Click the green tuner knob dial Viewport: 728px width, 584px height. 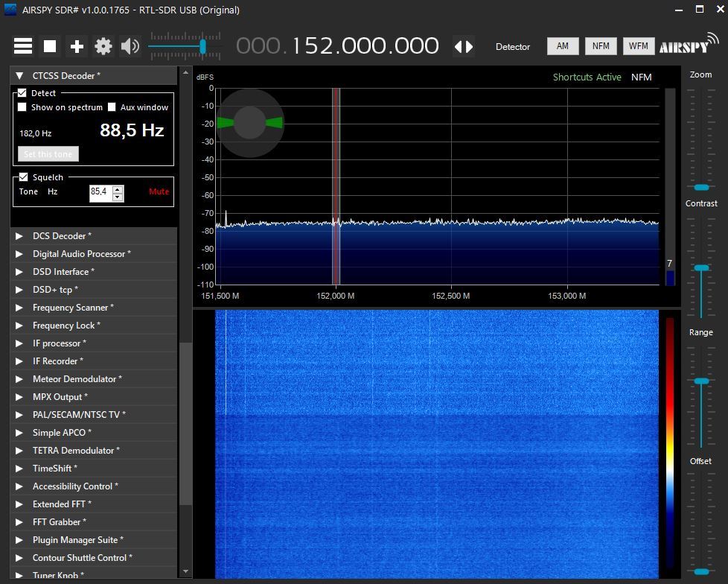pos(249,123)
